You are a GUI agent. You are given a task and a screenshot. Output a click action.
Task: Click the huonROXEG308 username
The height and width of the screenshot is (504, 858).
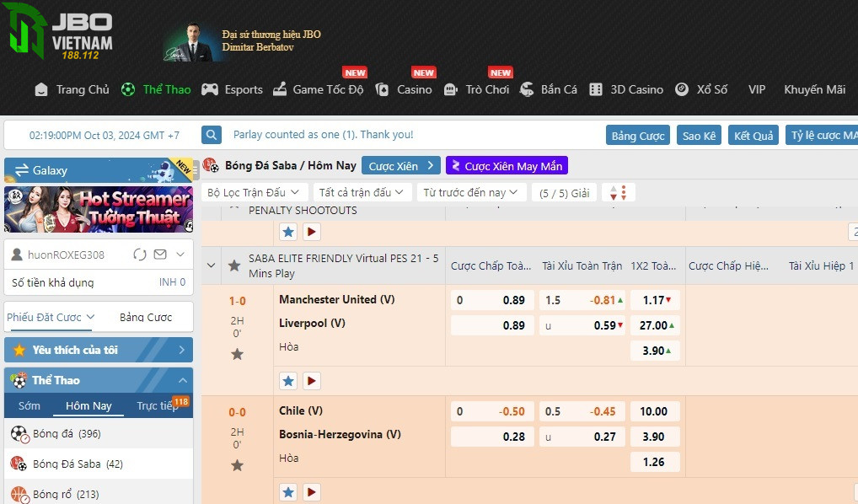67,255
